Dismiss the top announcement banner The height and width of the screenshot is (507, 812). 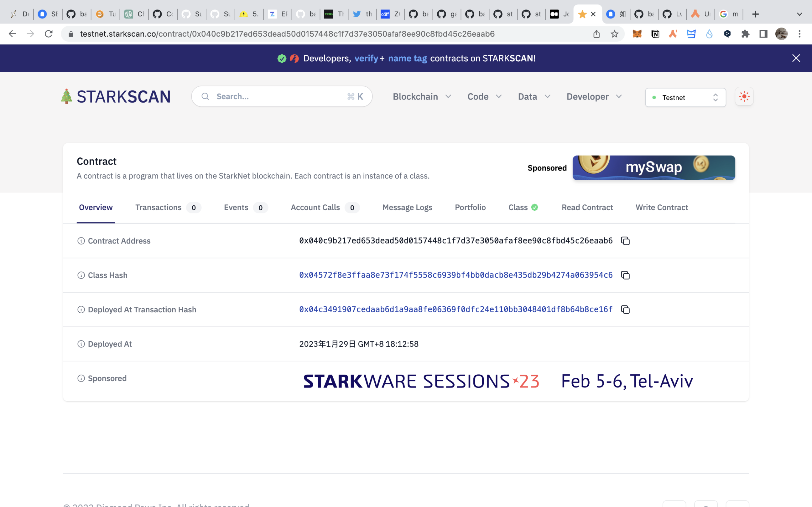pos(796,58)
